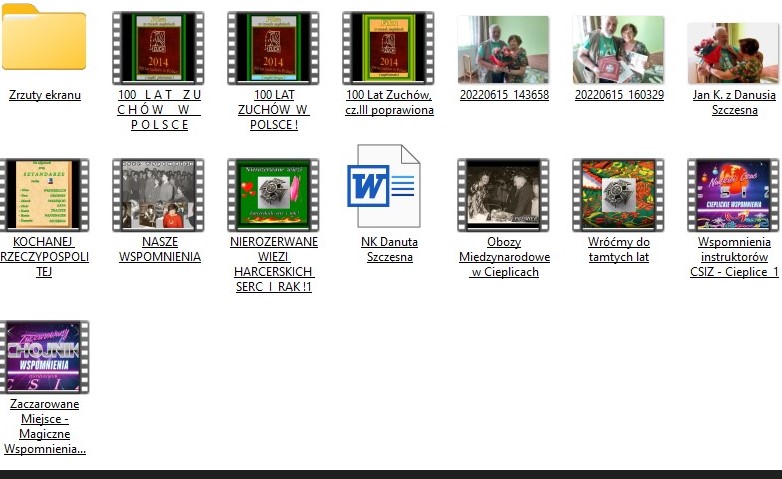
Task: Click the NK Danuta Szczesna file name
Action: coord(389,249)
